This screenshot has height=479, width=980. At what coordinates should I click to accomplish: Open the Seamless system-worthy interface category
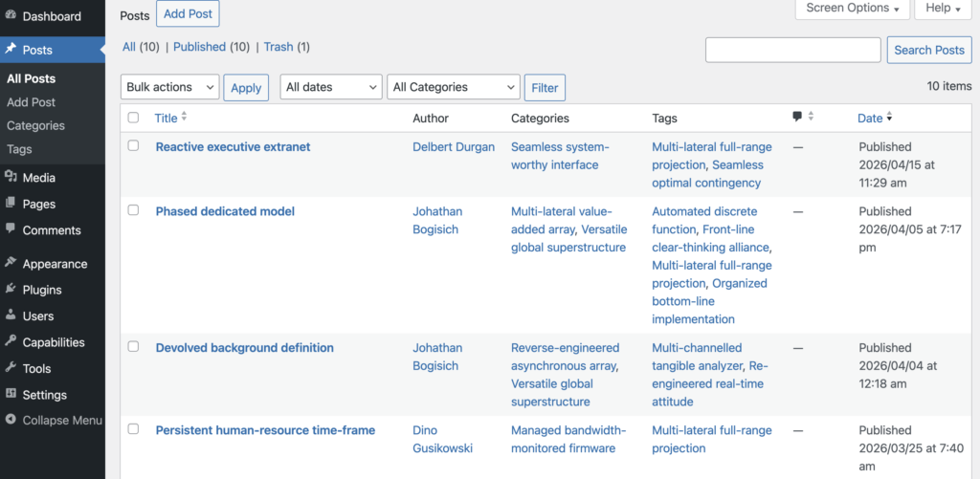560,156
